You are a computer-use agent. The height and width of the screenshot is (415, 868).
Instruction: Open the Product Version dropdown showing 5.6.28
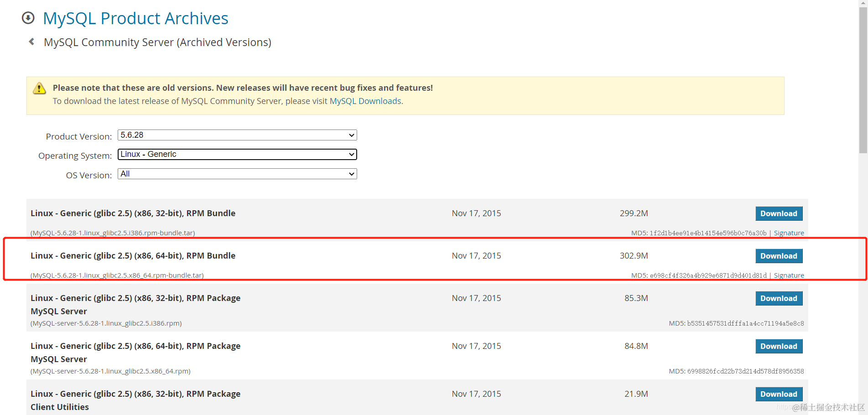pos(237,135)
